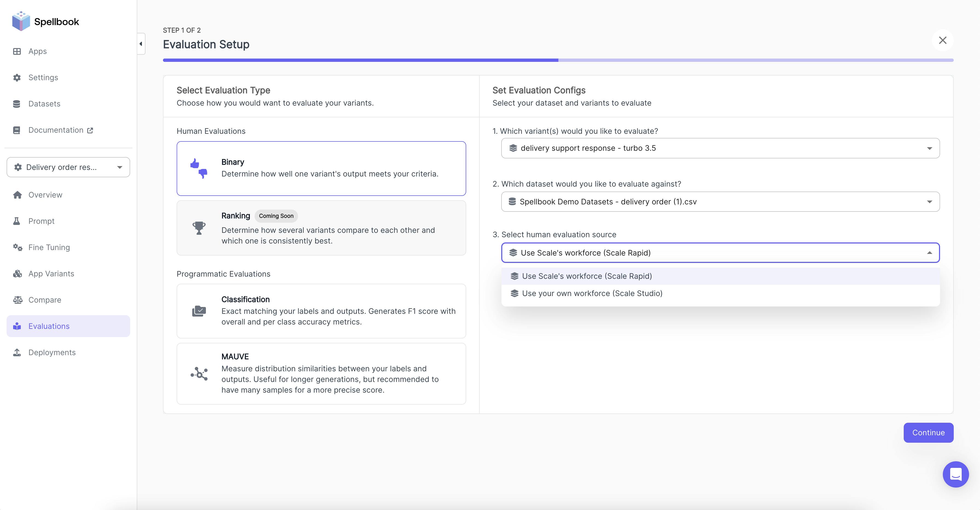Click the step progress bar

558,60
